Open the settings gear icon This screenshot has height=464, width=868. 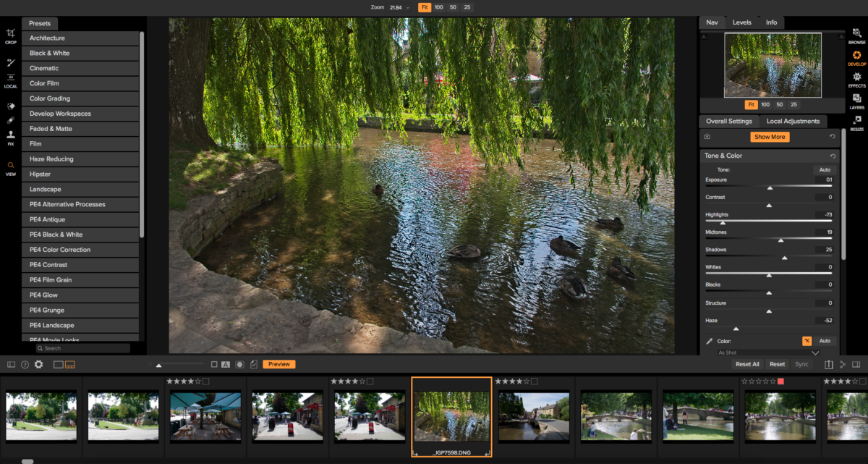tap(39, 365)
